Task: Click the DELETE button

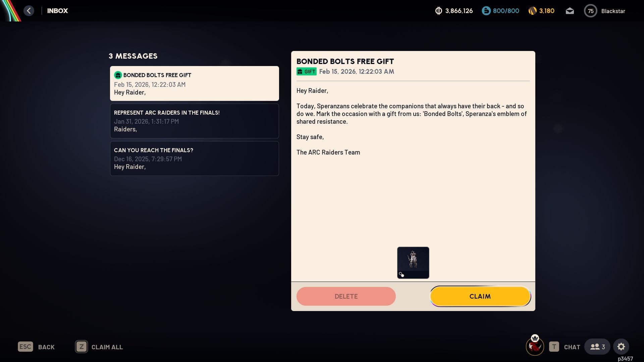Action: tap(346, 296)
